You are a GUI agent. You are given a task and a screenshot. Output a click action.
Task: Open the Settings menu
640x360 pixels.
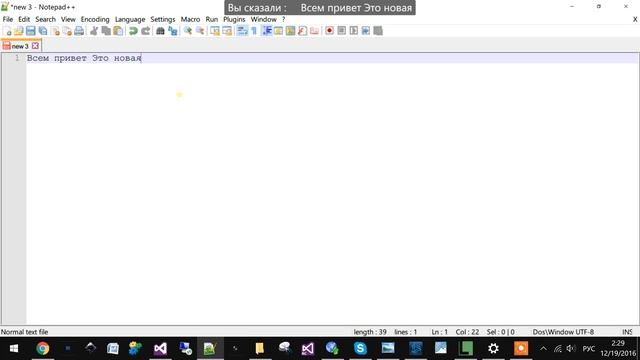click(162, 19)
